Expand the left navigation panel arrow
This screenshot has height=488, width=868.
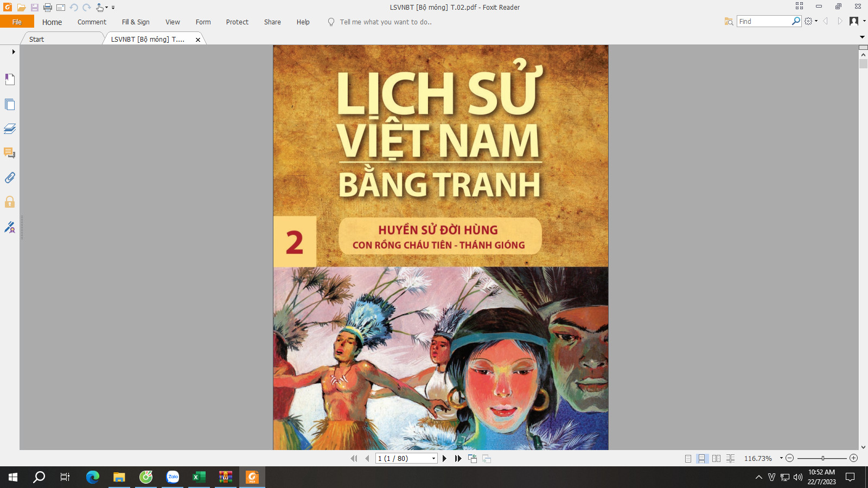click(14, 52)
